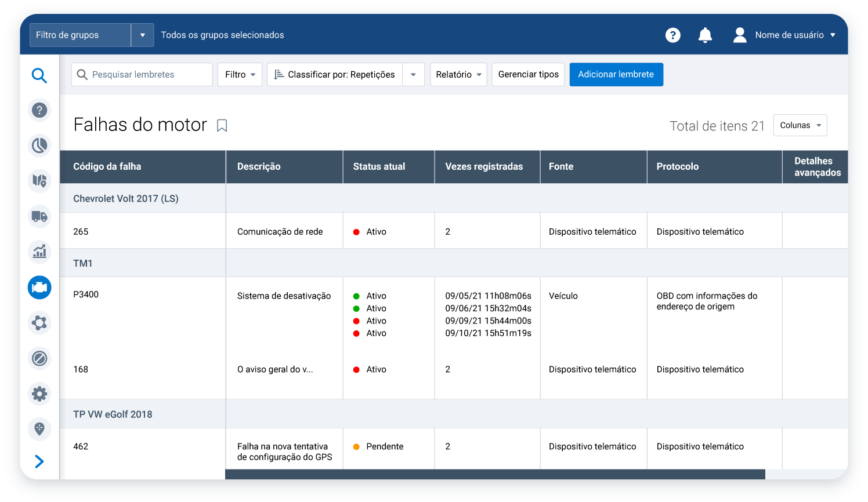
Task: Sort by Código da falha column header
Action: (x=143, y=167)
